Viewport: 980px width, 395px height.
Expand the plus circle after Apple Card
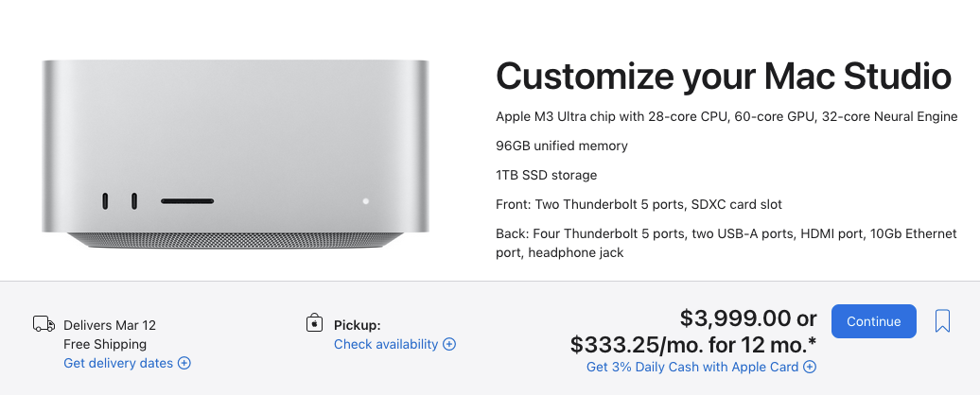coord(810,367)
